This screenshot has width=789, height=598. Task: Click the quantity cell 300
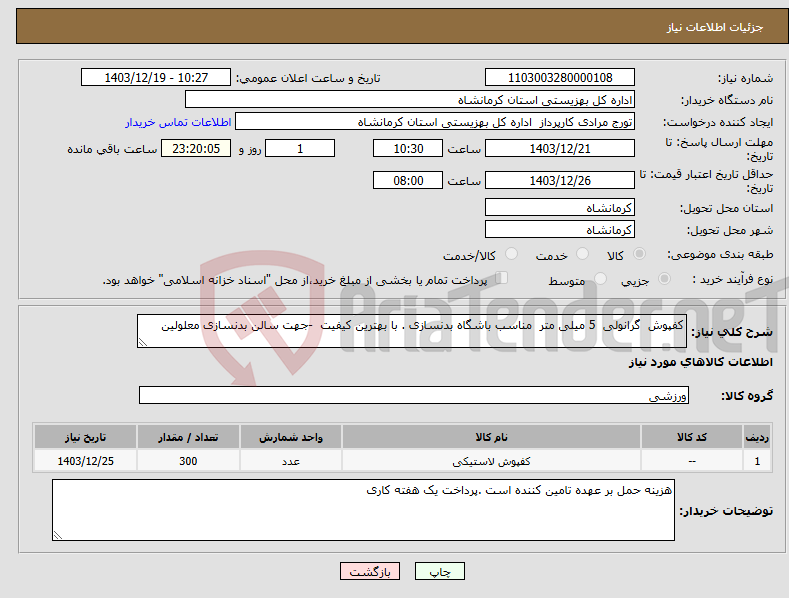coord(188,461)
